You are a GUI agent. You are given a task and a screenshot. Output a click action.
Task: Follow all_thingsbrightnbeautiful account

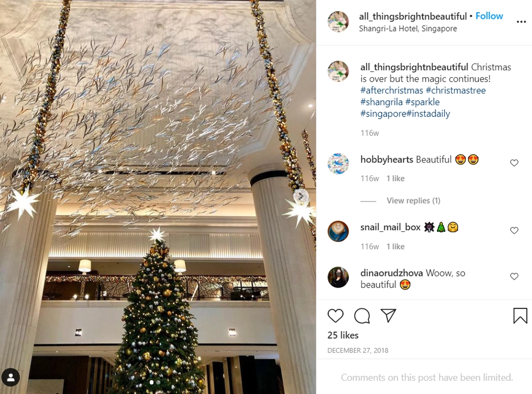pos(489,16)
